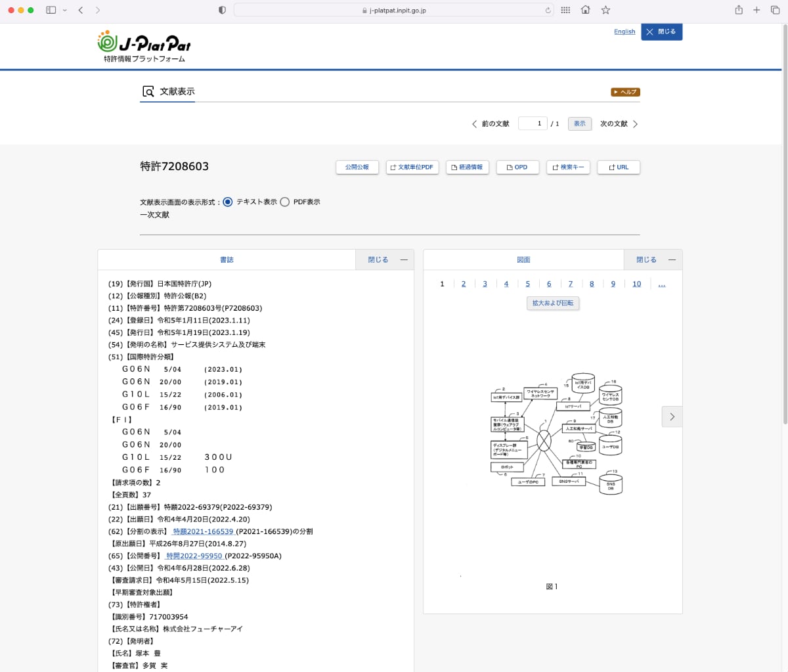This screenshot has height=672, width=788.
Task: Open the Safari sidebar toggle icon
Action: (x=51, y=10)
